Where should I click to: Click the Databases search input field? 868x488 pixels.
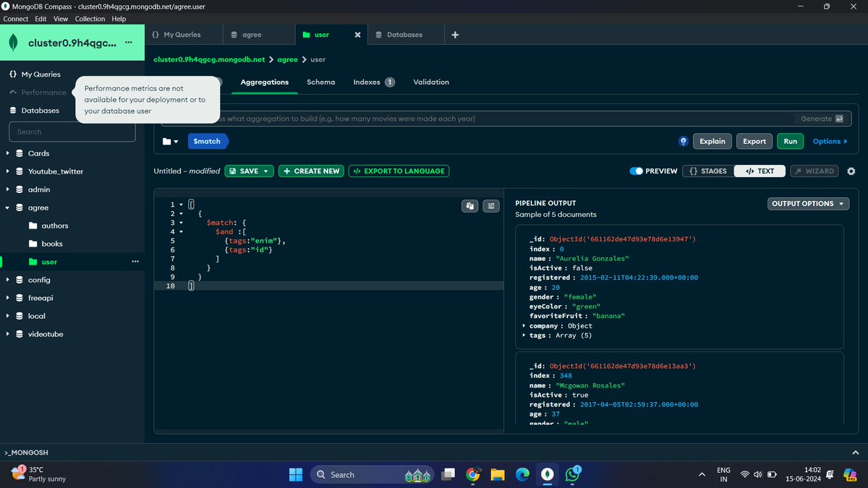point(72,132)
